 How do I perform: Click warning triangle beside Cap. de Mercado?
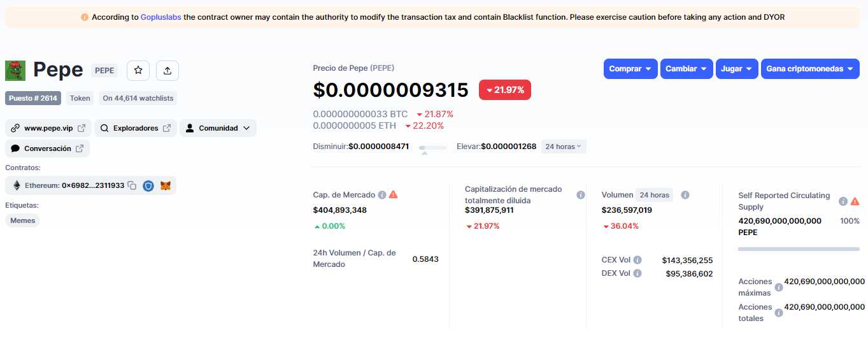tap(393, 194)
